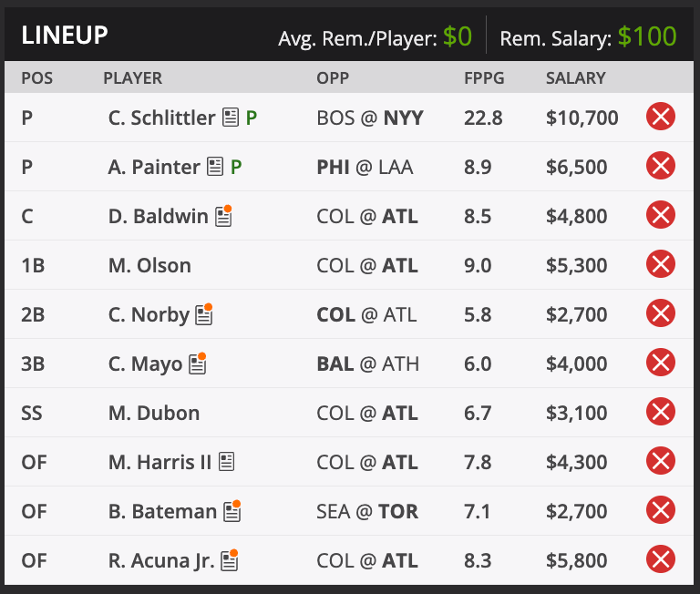Remove M. Dubon from the lineup
The height and width of the screenshot is (594, 700).
click(x=660, y=412)
